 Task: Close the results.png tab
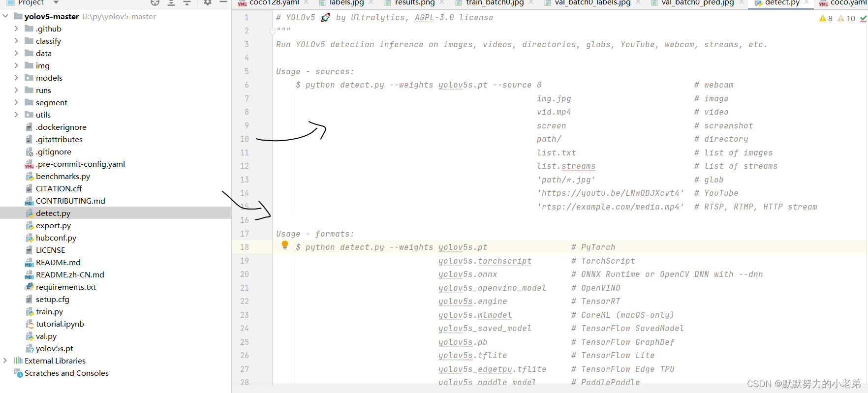pyautogui.click(x=442, y=2)
